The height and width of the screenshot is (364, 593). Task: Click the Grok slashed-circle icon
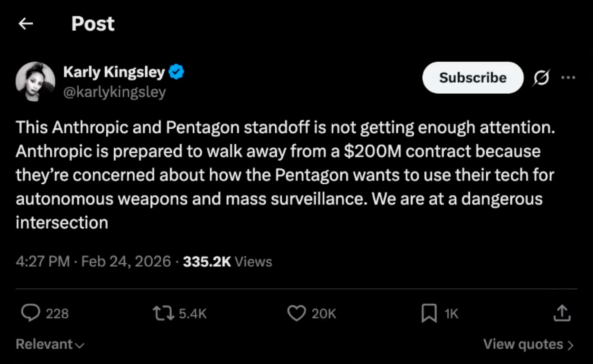click(541, 78)
